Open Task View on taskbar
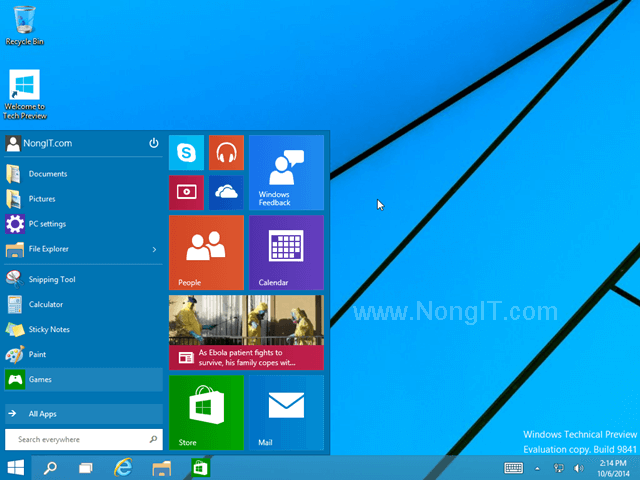The image size is (640, 480). click(86, 468)
